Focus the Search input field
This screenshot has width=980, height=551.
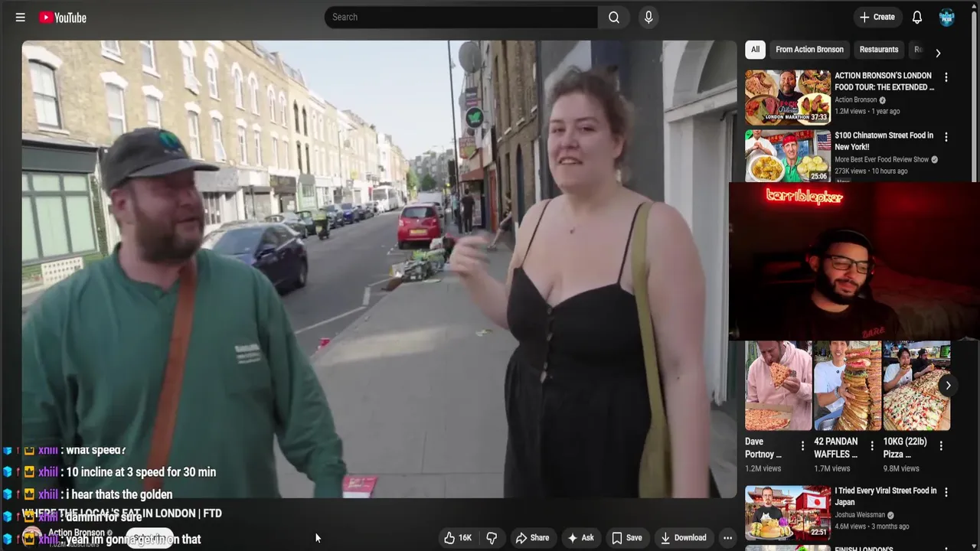click(461, 17)
